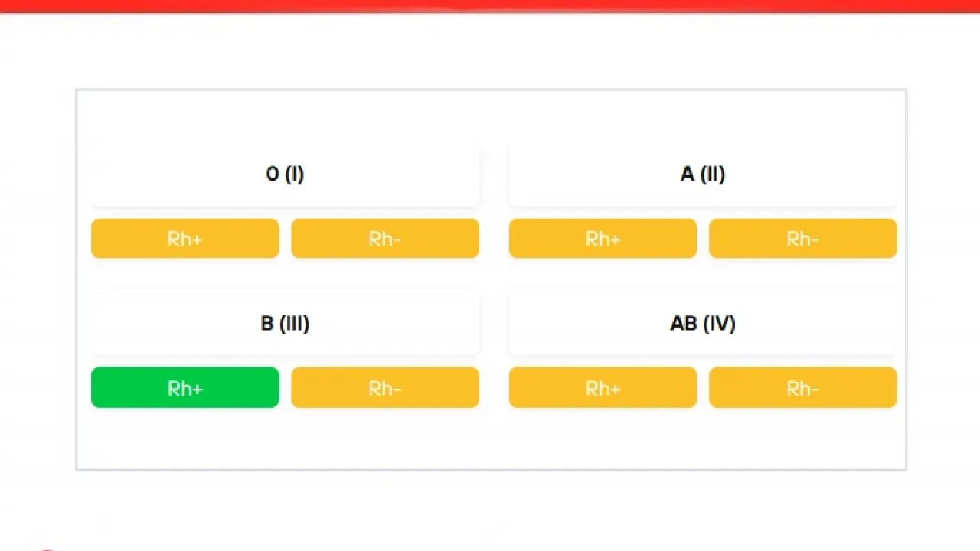
Task: Click the only green highlighted button
Action: coord(185,387)
